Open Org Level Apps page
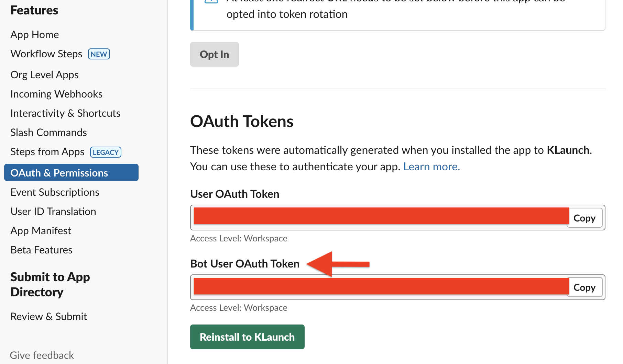The height and width of the screenshot is (364, 623). (x=45, y=75)
